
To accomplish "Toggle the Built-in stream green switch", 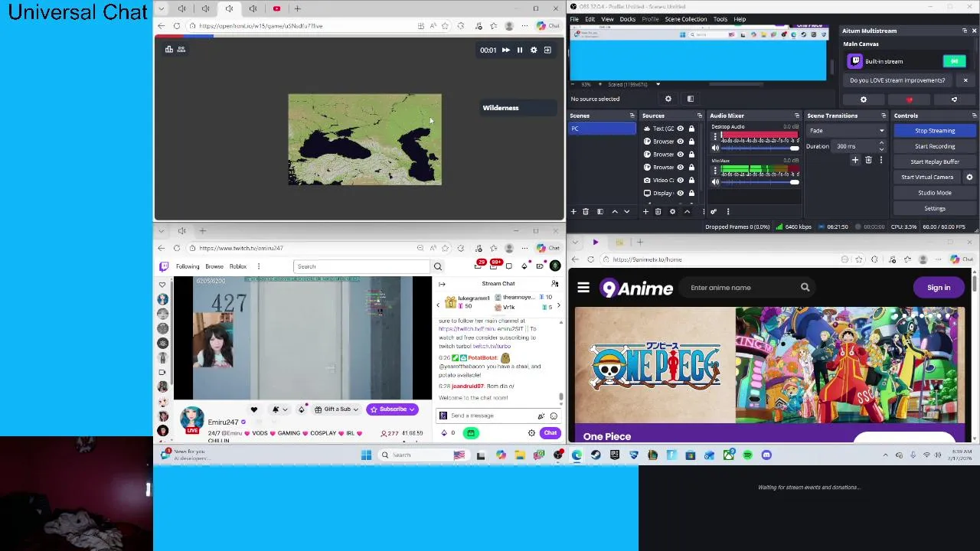I will click(954, 61).
